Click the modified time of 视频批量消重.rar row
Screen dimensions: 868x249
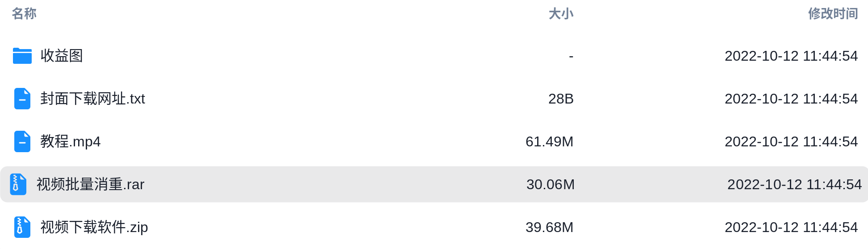pos(795,184)
